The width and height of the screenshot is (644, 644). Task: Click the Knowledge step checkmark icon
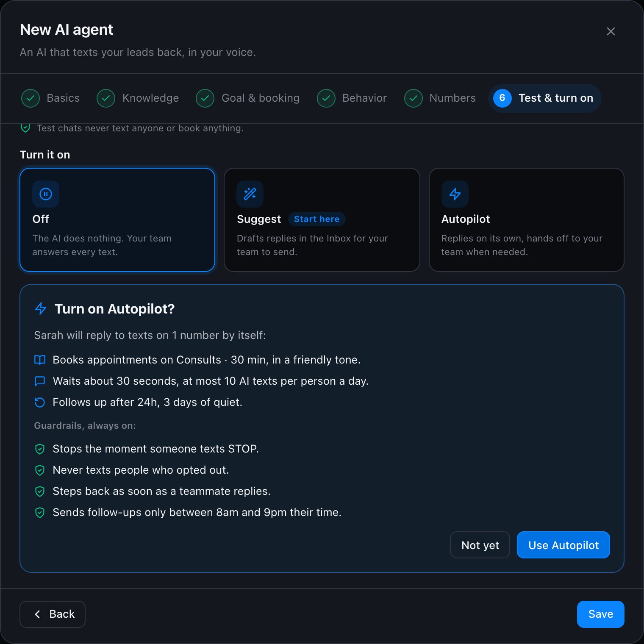106,98
